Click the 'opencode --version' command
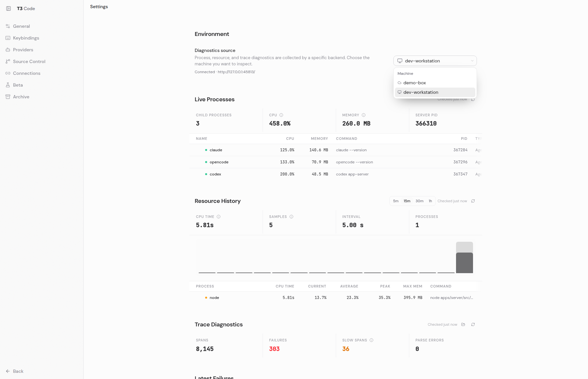The image size is (588, 379). pyautogui.click(x=354, y=162)
